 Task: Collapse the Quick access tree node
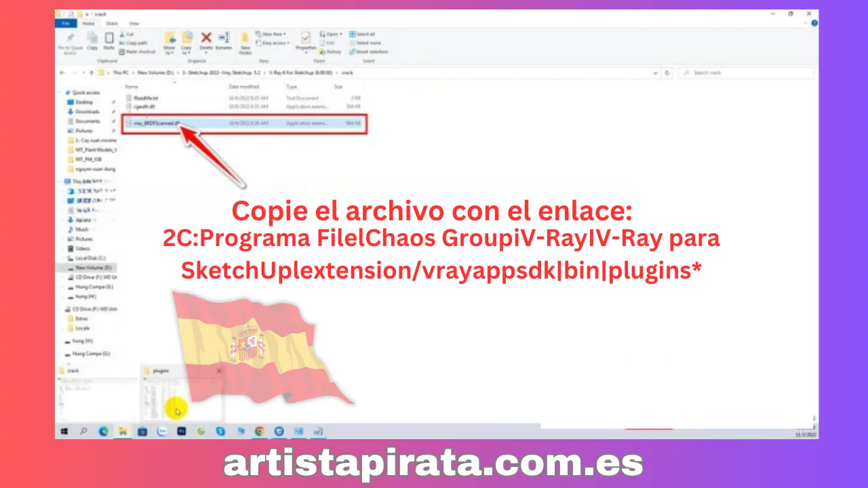(x=60, y=93)
